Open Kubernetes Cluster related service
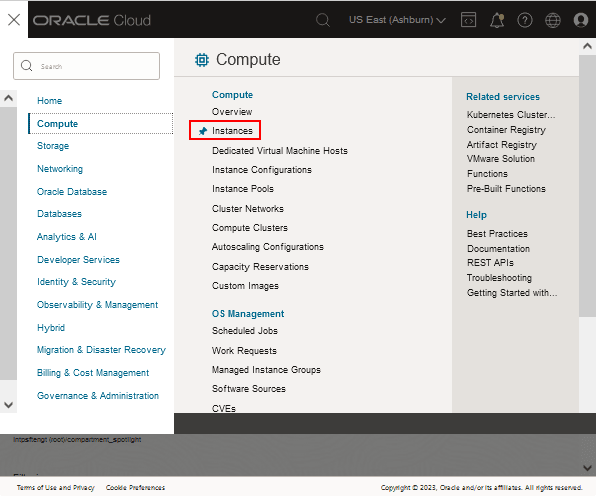This screenshot has height=496, width=596. [511, 115]
